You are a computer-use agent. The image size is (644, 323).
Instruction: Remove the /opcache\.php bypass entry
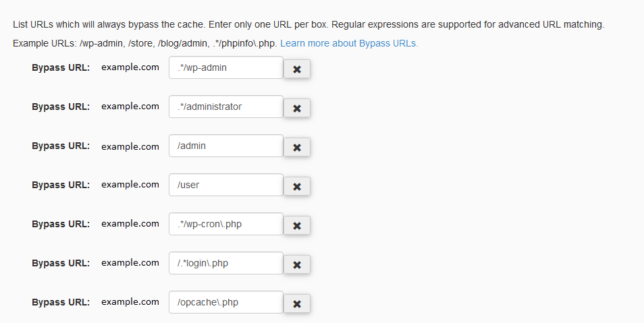point(296,303)
